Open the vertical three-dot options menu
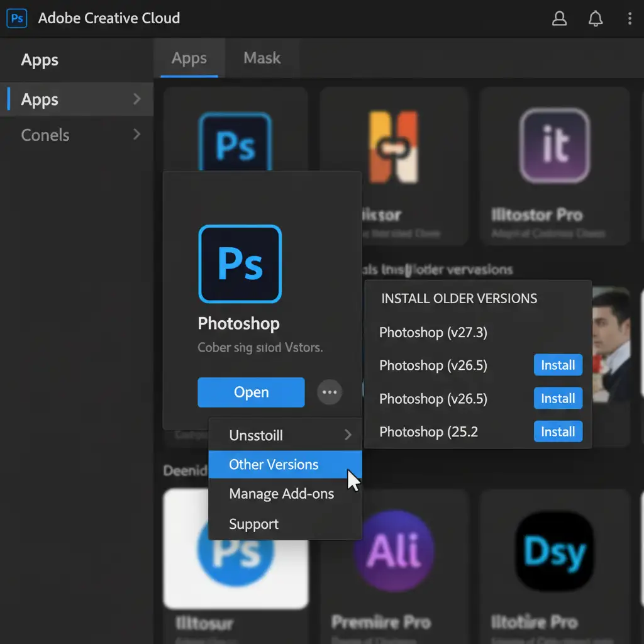This screenshot has width=644, height=644. tap(630, 19)
